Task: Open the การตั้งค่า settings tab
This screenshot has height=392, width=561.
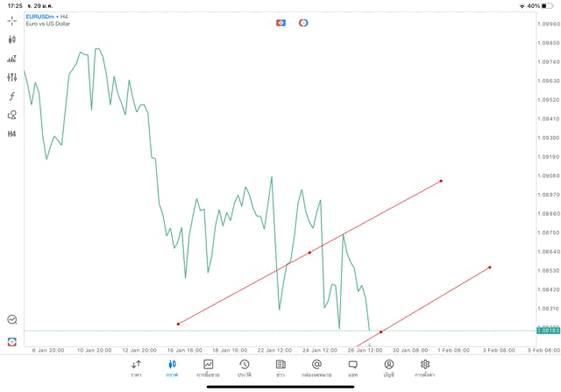Action: pyautogui.click(x=425, y=367)
